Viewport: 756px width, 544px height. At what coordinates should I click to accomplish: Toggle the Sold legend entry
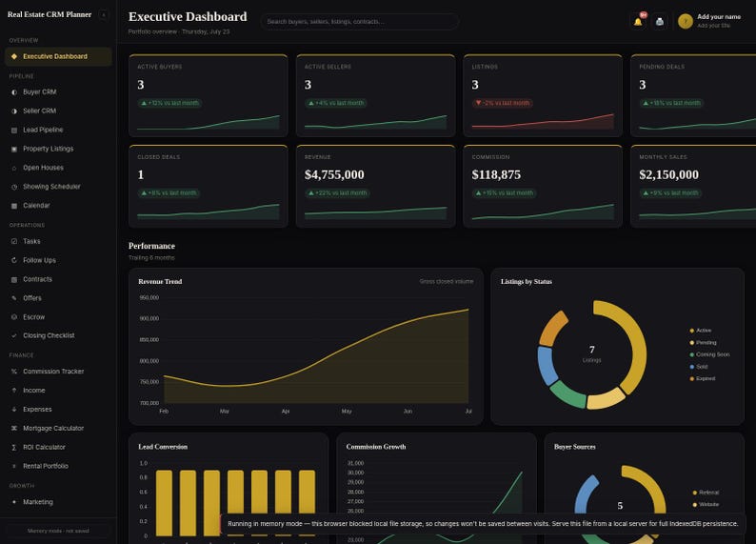point(699,367)
